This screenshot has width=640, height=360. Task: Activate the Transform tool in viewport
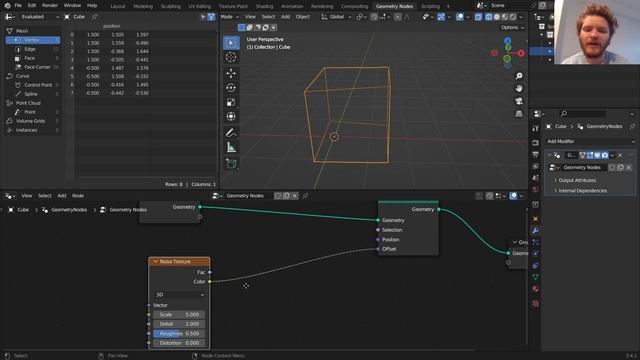pyautogui.click(x=231, y=117)
